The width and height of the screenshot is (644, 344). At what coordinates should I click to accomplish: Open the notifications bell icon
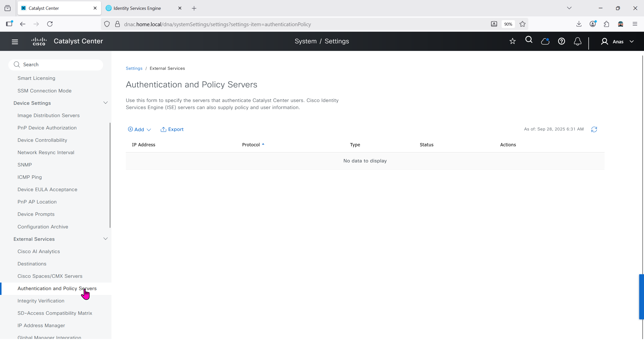pyautogui.click(x=578, y=41)
